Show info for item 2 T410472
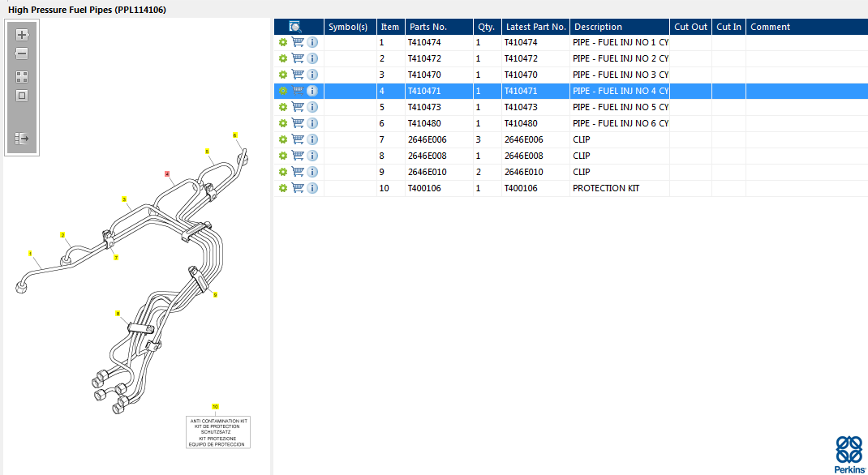The height and width of the screenshot is (475, 868). [312, 58]
